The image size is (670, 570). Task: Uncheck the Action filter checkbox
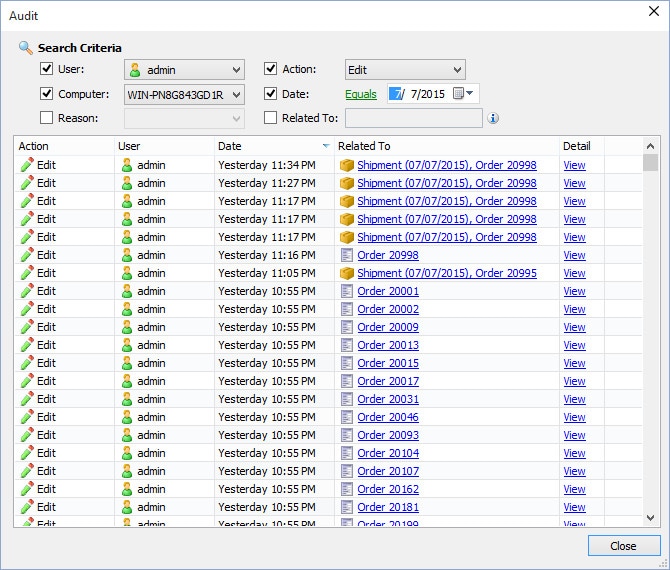270,69
